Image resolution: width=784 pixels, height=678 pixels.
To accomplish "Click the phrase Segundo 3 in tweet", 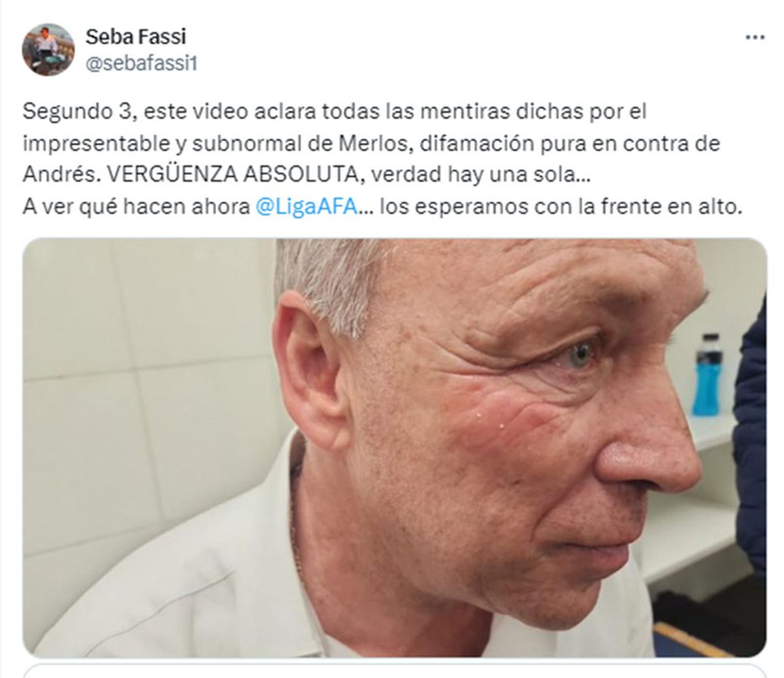I will 76,112.
